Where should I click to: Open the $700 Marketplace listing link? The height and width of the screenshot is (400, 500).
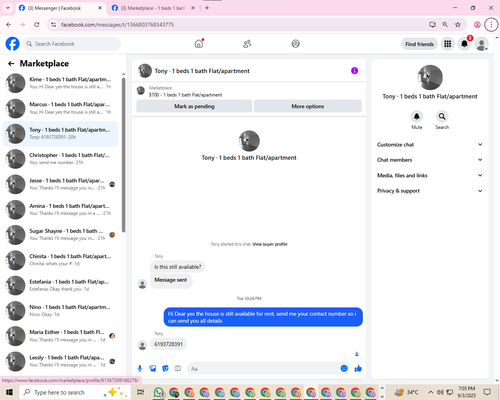185,95
